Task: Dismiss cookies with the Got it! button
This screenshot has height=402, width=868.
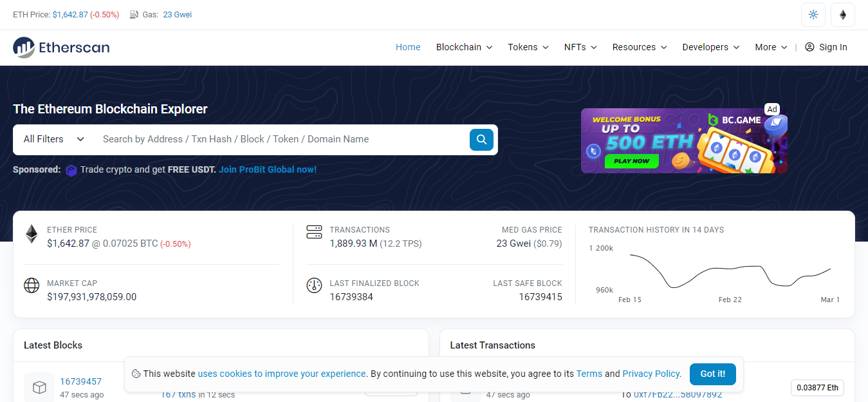Action: click(712, 374)
